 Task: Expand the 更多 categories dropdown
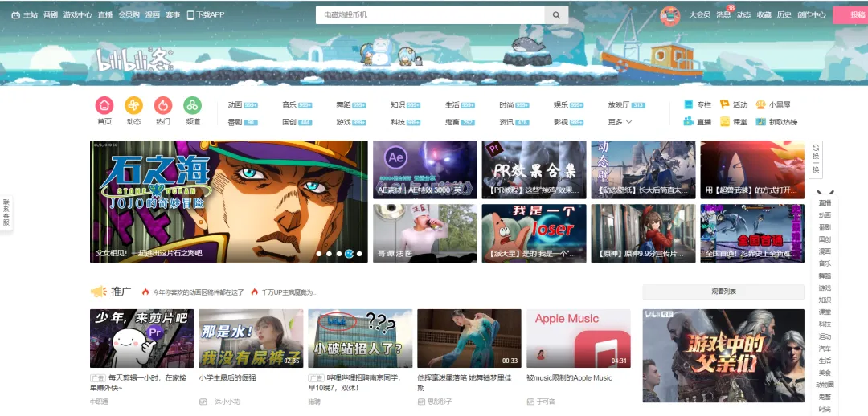(x=620, y=122)
